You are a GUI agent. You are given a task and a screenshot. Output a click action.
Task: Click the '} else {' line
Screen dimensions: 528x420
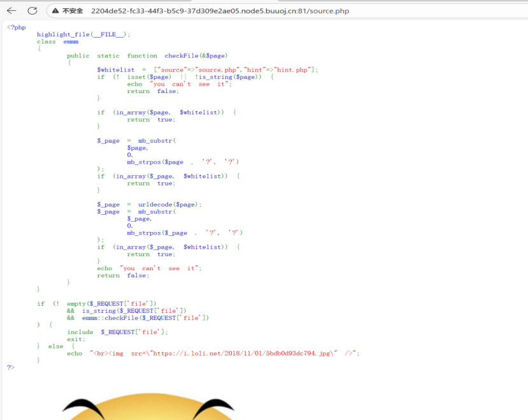pyautogui.click(x=56, y=346)
